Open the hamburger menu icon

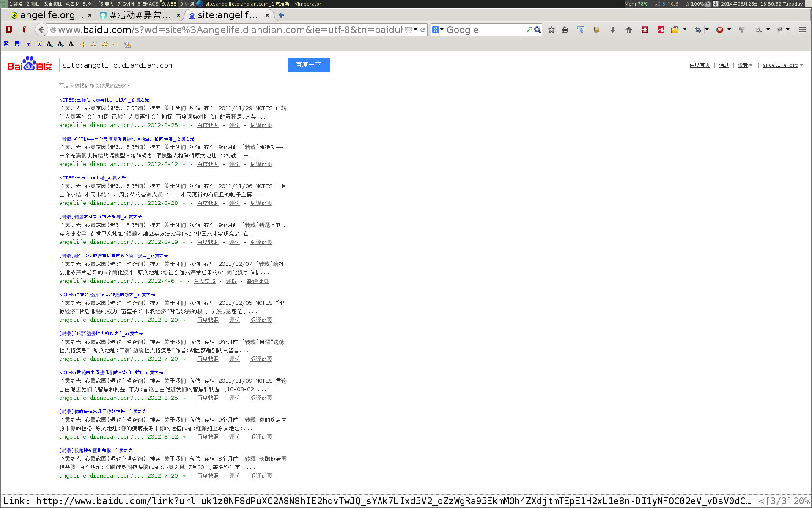(x=802, y=30)
